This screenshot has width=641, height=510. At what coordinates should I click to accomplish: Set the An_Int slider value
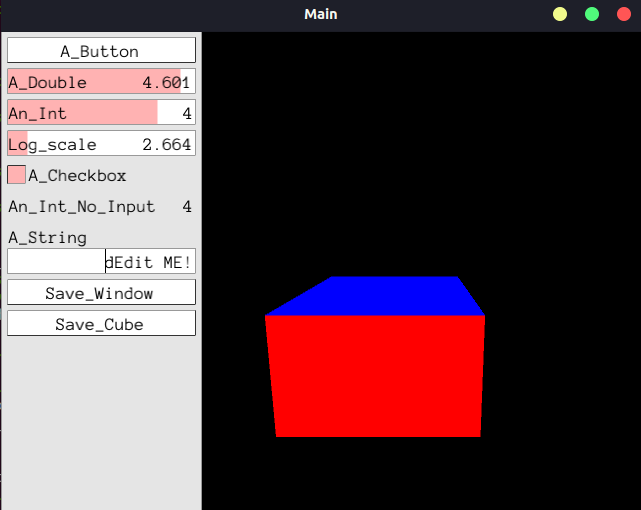tap(101, 112)
